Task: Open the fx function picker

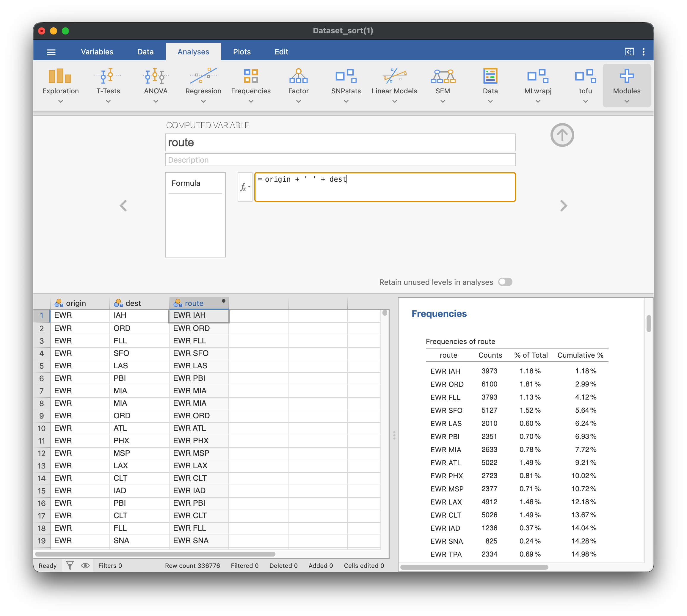Action: tap(245, 187)
